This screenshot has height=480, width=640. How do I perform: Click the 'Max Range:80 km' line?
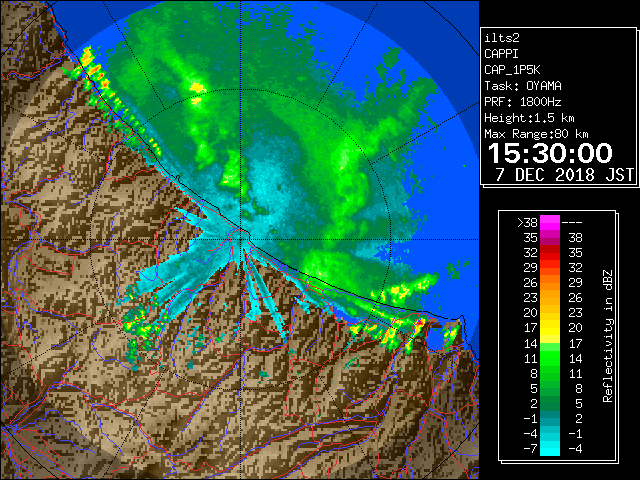[x=536, y=134]
